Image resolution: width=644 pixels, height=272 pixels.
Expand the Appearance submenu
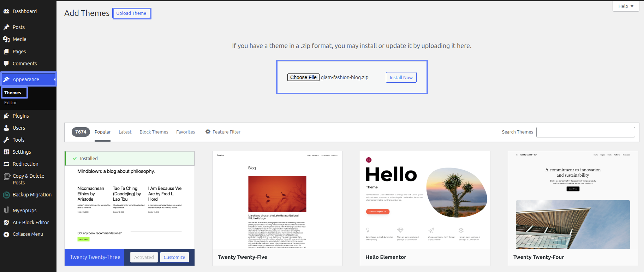(26, 79)
